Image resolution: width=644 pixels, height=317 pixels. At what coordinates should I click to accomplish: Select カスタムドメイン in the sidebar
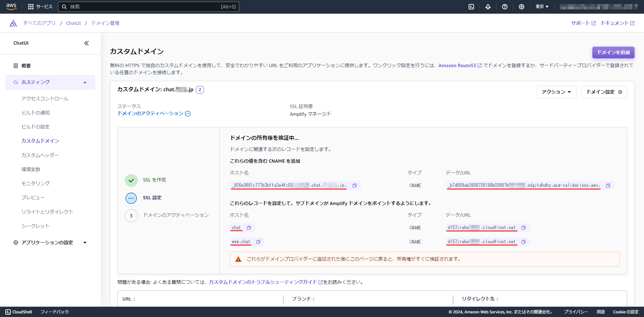tap(40, 141)
